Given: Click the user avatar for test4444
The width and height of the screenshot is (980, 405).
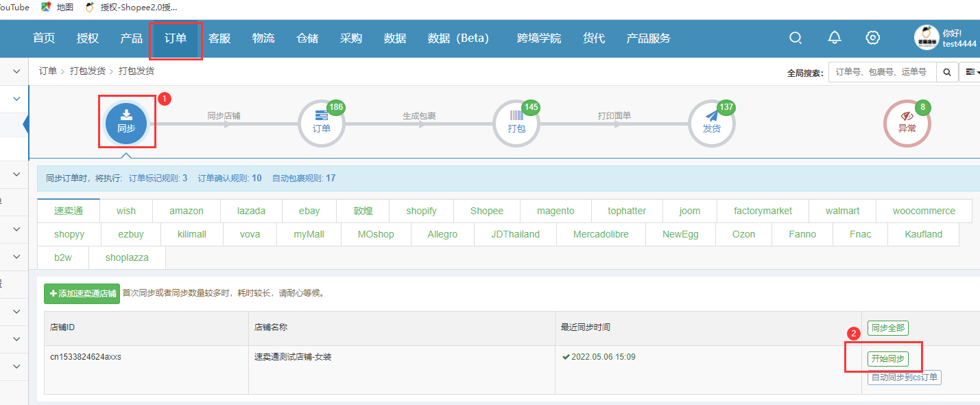Looking at the screenshot, I should 927,38.
